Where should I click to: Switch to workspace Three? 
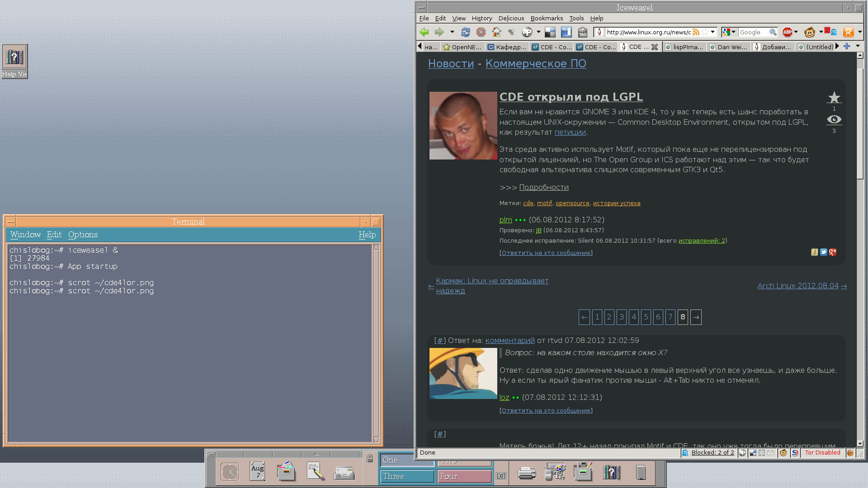coord(407,476)
